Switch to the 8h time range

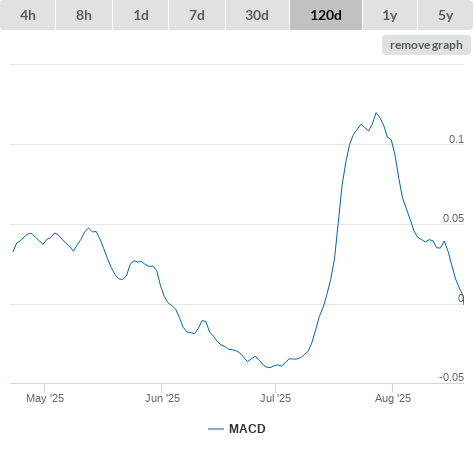[x=84, y=15]
